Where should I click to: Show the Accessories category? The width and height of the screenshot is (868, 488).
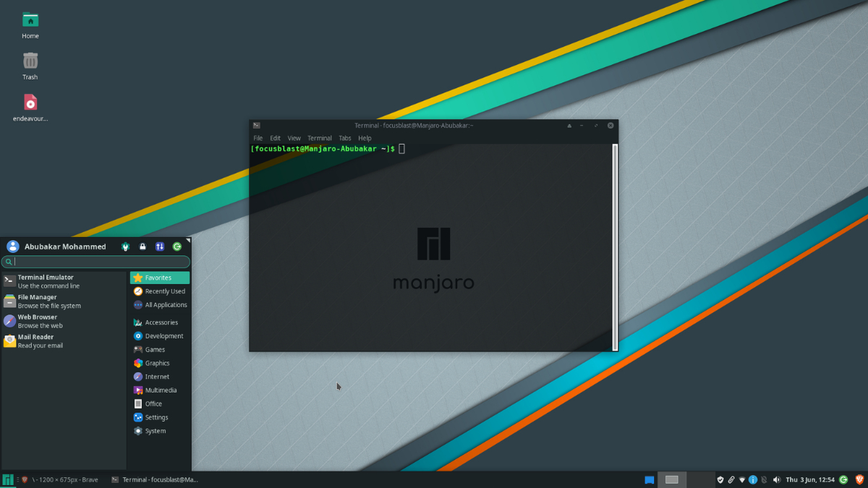[160, 322]
